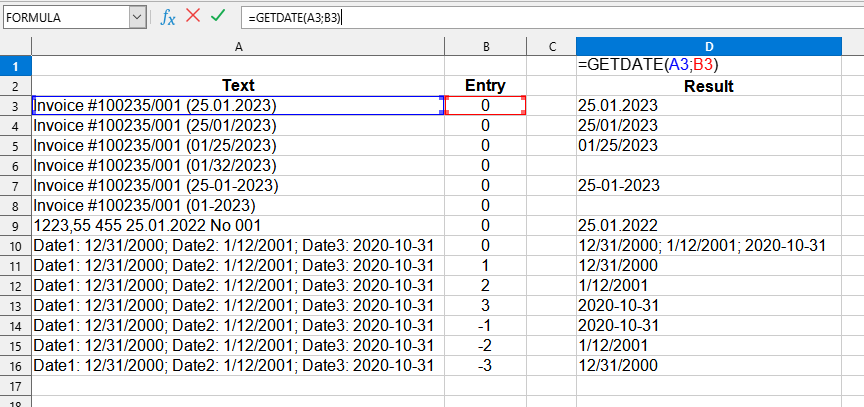
Task: Expand the Name Box dropdown arrow
Action: point(137,18)
